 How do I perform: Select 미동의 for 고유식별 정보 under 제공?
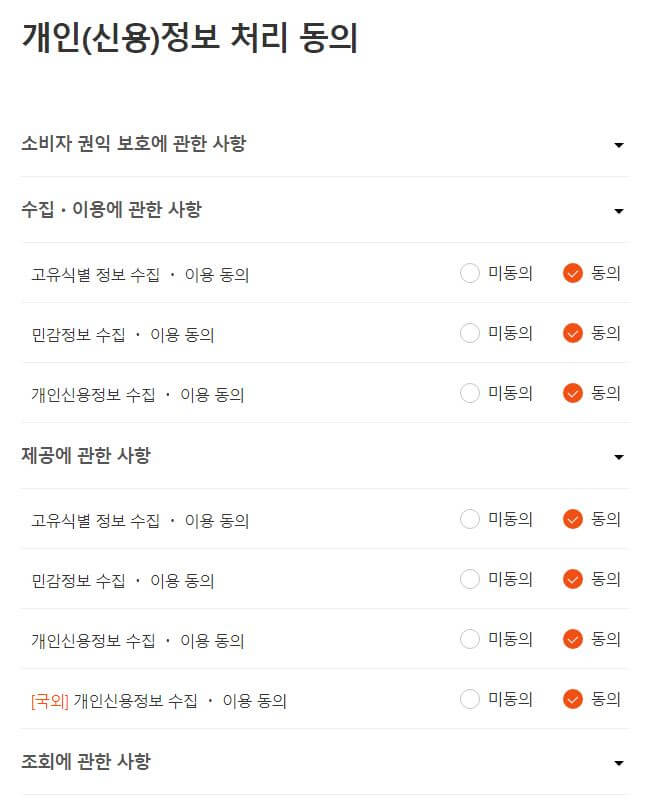click(469, 519)
